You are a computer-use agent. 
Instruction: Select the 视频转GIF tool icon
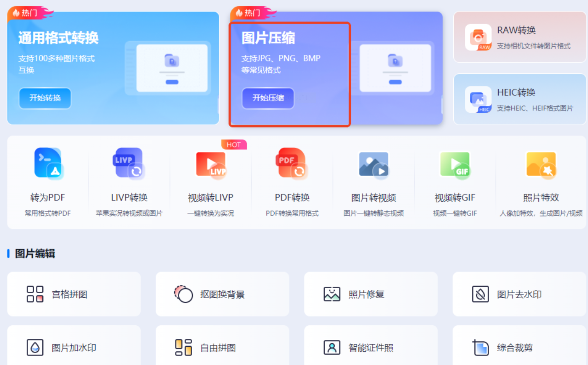point(455,164)
